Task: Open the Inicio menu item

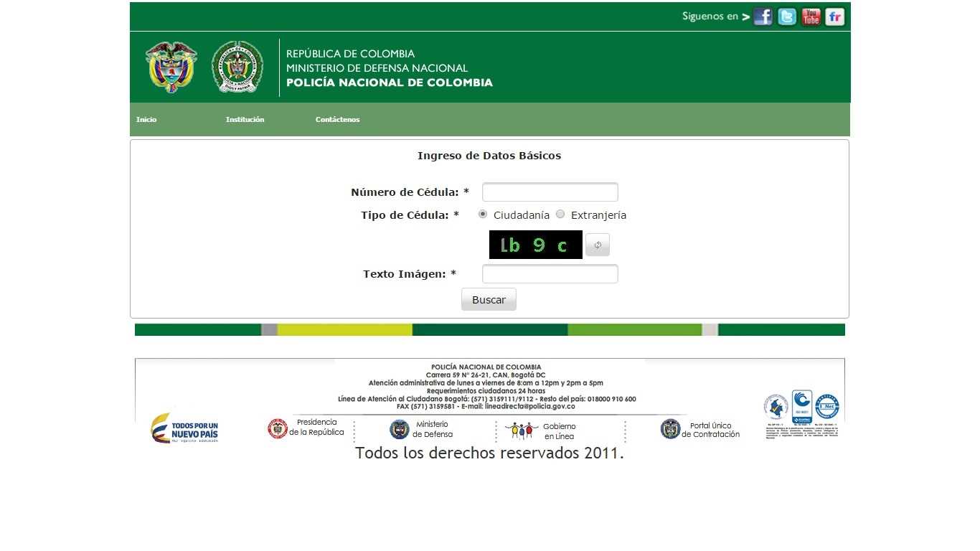Action: (146, 120)
